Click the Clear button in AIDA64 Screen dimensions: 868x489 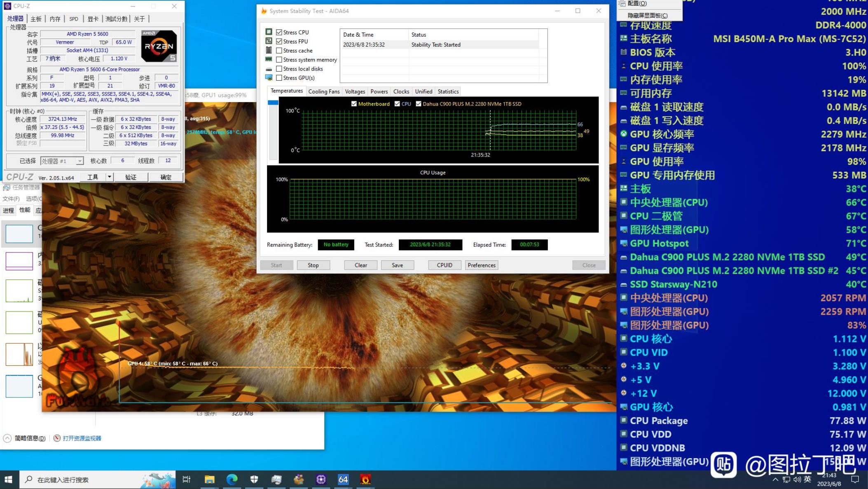pyautogui.click(x=361, y=265)
